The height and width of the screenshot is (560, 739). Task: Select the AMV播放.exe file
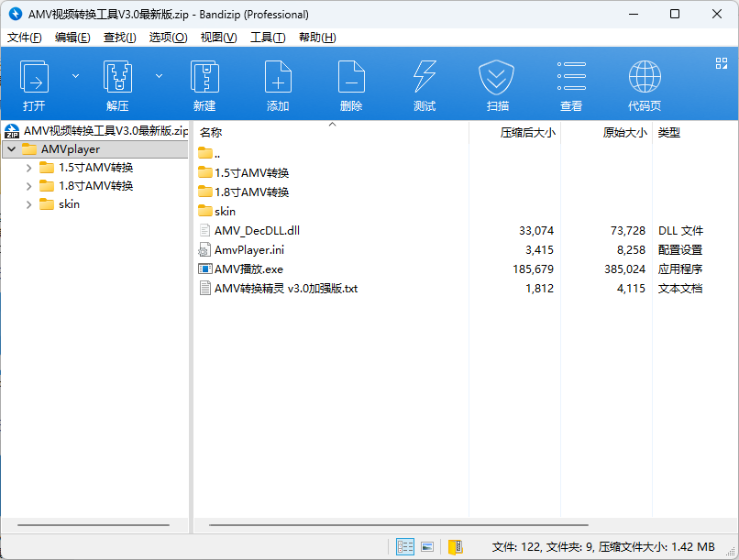click(x=248, y=269)
